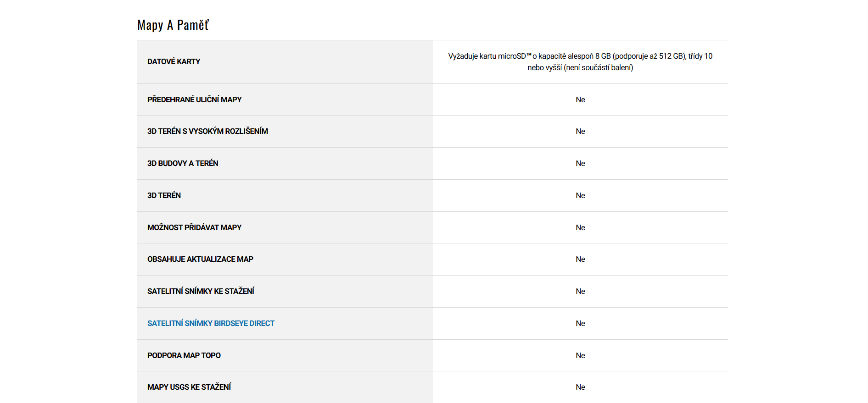The image size is (868, 403).
Task: Click the Ne value beside BirdsEye Direct
Action: tap(580, 323)
